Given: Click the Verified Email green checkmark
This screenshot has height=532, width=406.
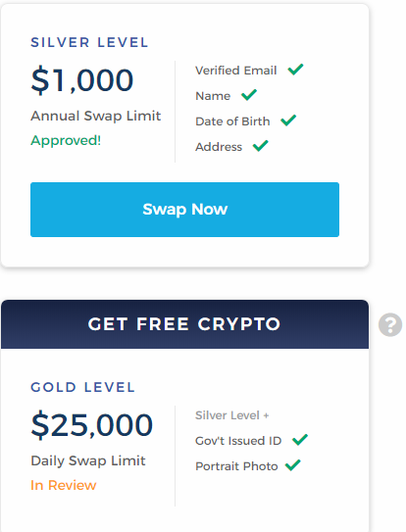Looking at the screenshot, I should (295, 70).
